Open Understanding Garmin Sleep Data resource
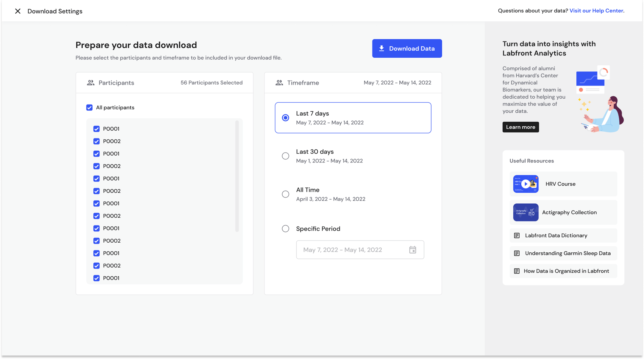The width and height of the screenshot is (644, 359). point(568,253)
